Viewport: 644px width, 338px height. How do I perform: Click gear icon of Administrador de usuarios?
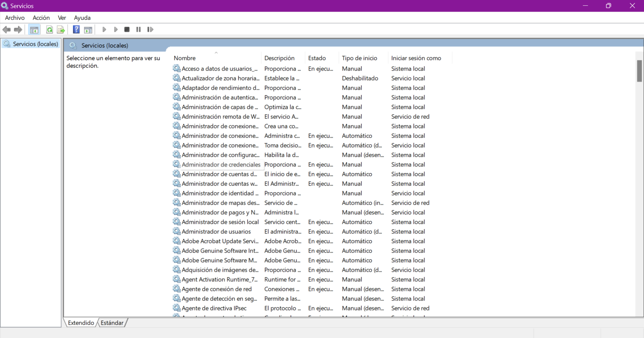(x=177, y=231)
